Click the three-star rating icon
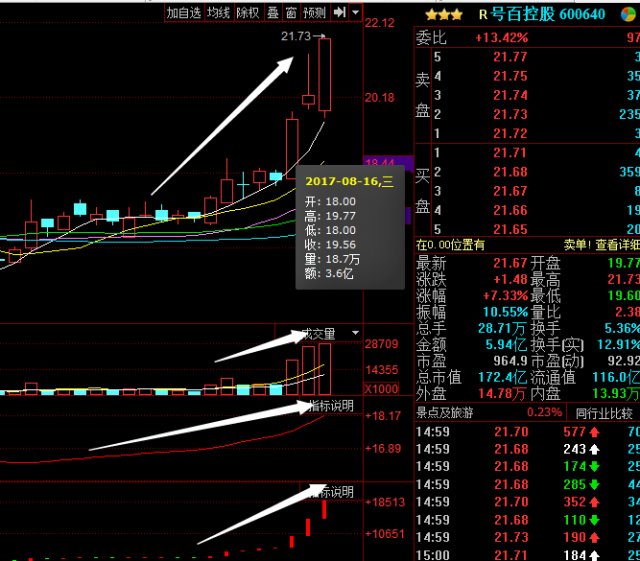 click(x=443, y=15)
